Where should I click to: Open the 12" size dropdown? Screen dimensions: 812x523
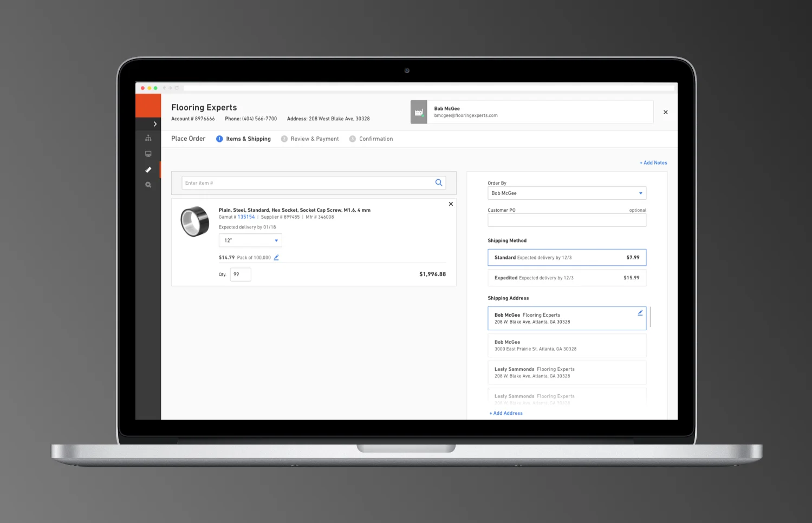click(x=250, y=240)
